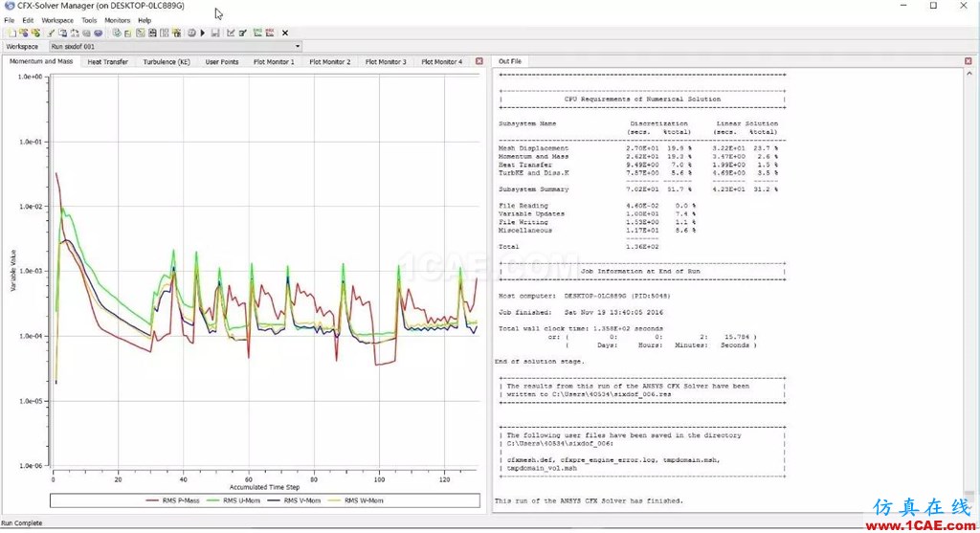Click the 'Variable Value' y-axis label
Viewport: 980px width, 533px height.
[13, 271]
